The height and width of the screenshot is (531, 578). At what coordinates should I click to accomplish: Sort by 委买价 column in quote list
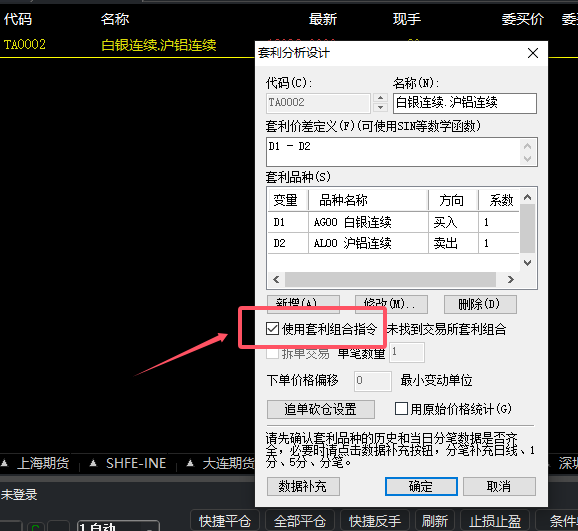522,19
